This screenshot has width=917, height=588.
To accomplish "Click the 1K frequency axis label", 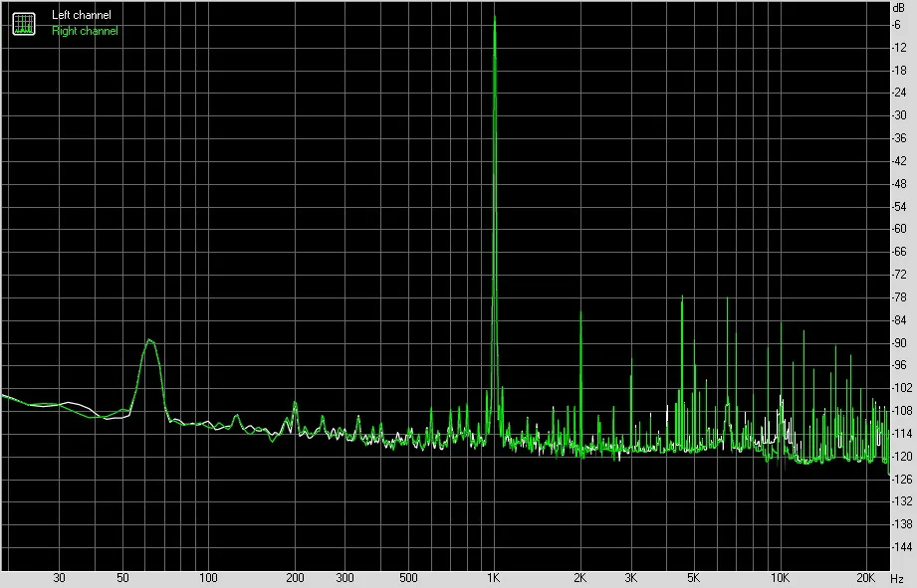I will [494, 578].
